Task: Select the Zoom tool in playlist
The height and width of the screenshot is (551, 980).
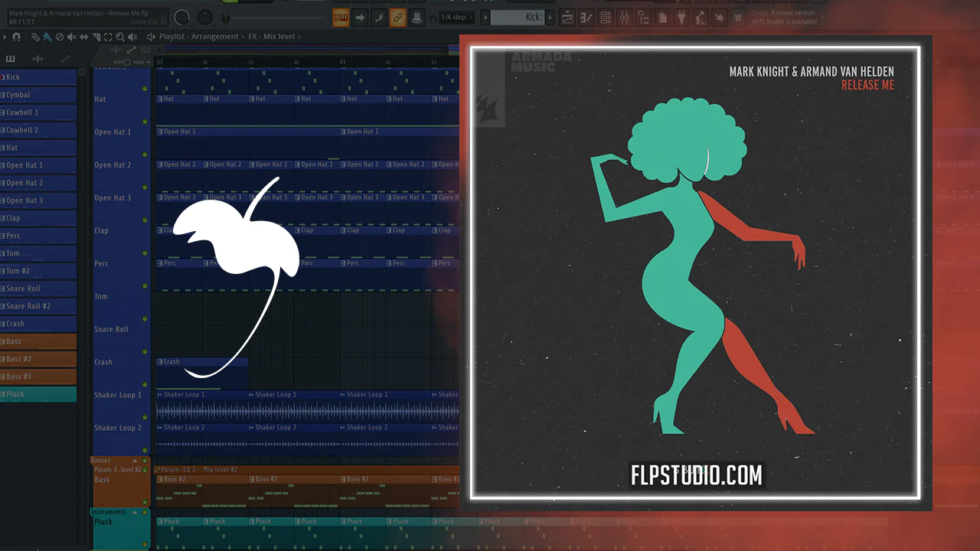Action: point(120,37)
